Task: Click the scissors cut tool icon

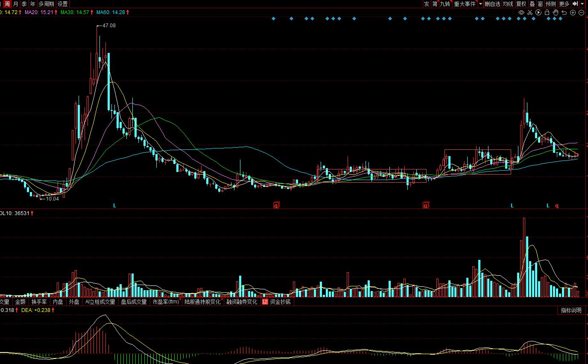Action: (529, 13)
